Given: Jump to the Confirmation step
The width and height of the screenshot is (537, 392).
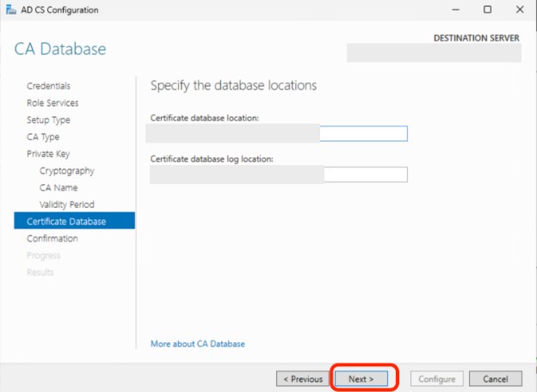Looking at the screenshot, I should click(52, 238).
